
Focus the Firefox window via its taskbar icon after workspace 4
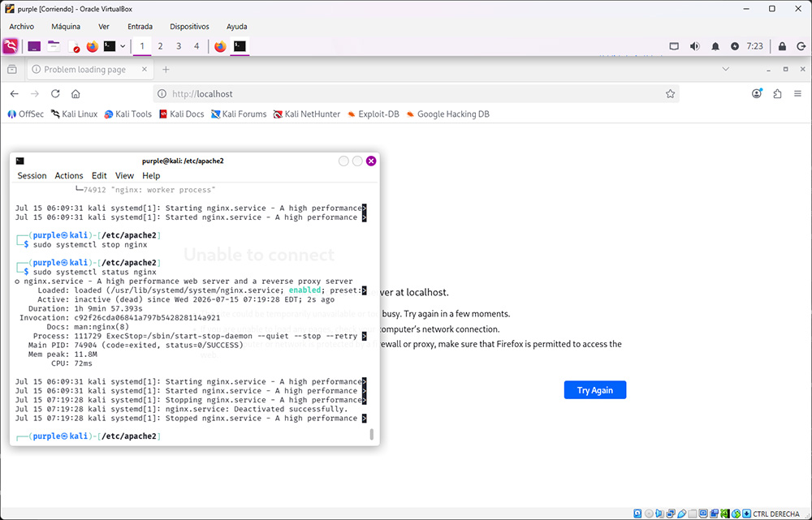tap(221, 46)
